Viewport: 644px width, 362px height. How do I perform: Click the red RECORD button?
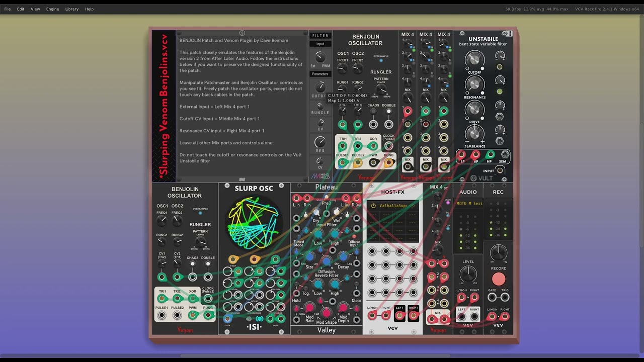pyautogui.click(x=499, y=279)
